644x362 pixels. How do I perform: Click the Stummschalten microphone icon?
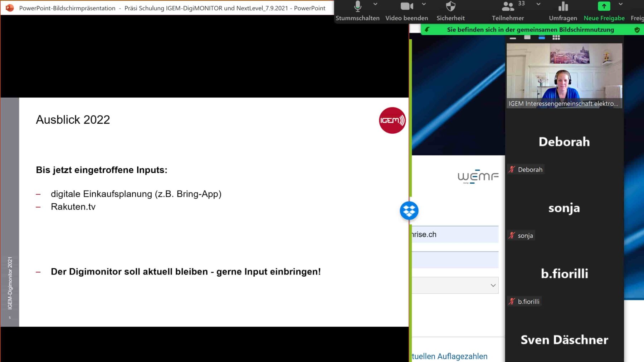point(357,6)
